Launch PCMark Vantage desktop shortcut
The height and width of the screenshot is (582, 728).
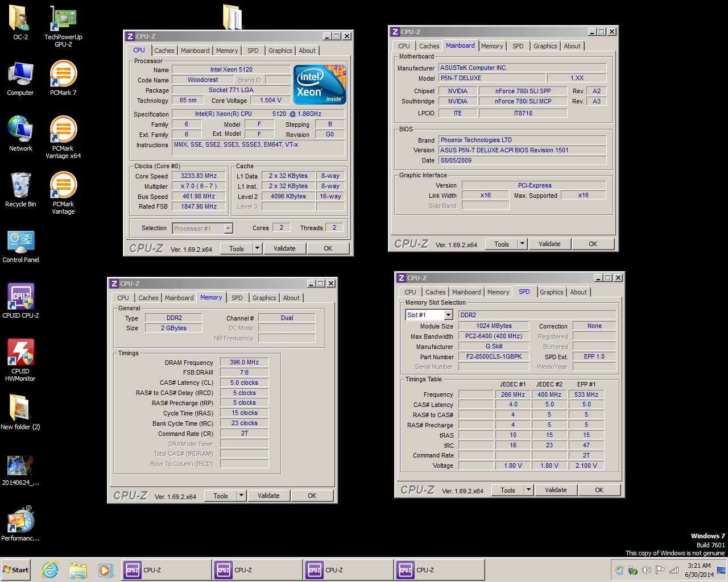pyautogui.click(x=63, y=193)
